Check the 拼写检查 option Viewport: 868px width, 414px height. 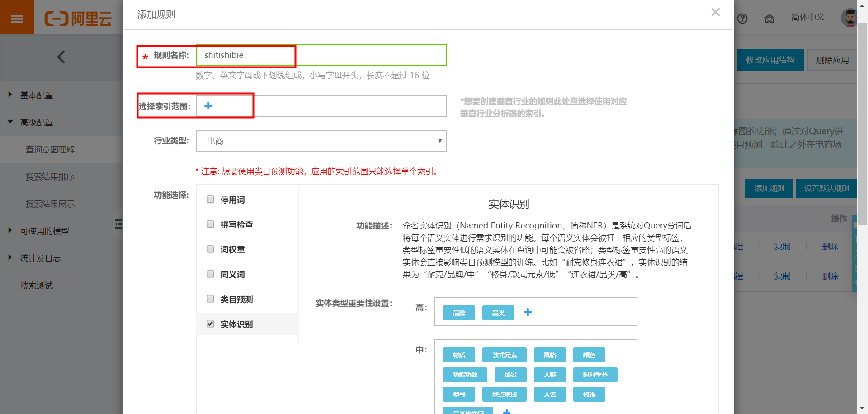(x=210, y=224)
